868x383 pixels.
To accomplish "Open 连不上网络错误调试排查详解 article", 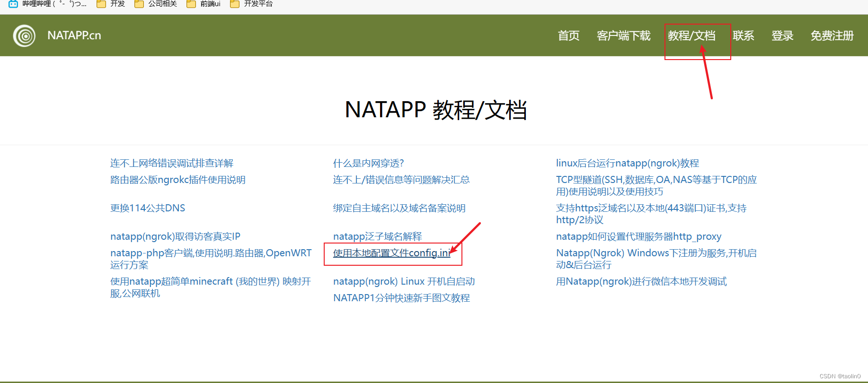I will coord(172,163).
